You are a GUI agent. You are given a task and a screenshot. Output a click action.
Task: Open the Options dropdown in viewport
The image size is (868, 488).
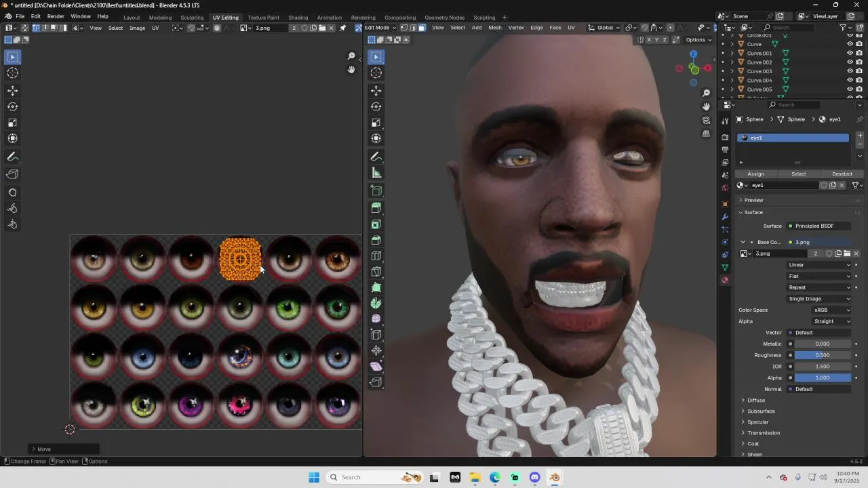tap(698, 40)
